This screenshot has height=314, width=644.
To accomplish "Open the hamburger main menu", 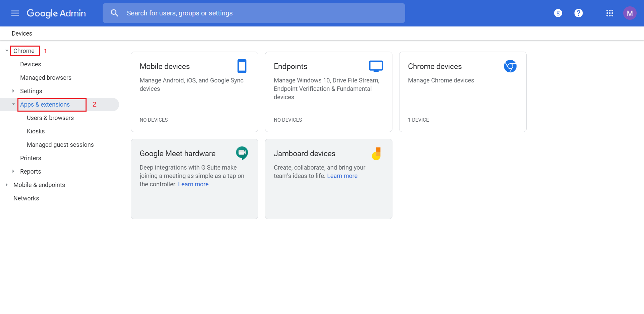I will click(15, 13).
